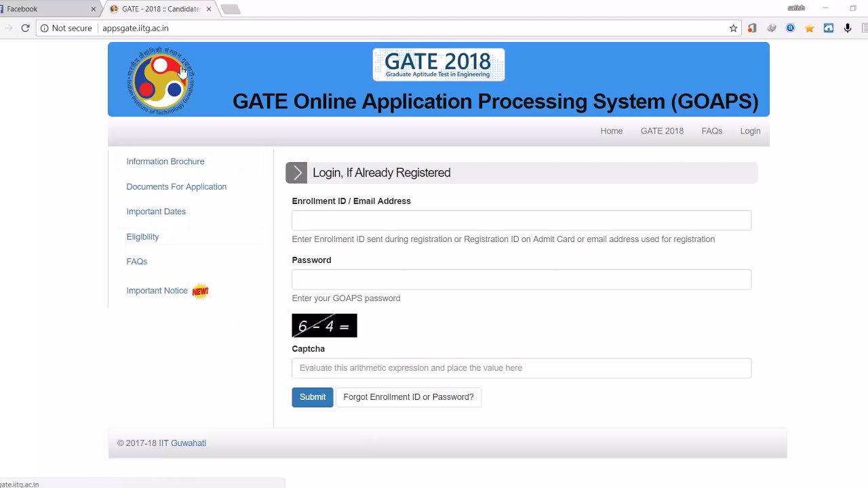The width and height of the screenshot is (868, 488).
Task: Click Forgot Enrollment ID or Password button
Action: pyautogui.click(x=408, y=397)
